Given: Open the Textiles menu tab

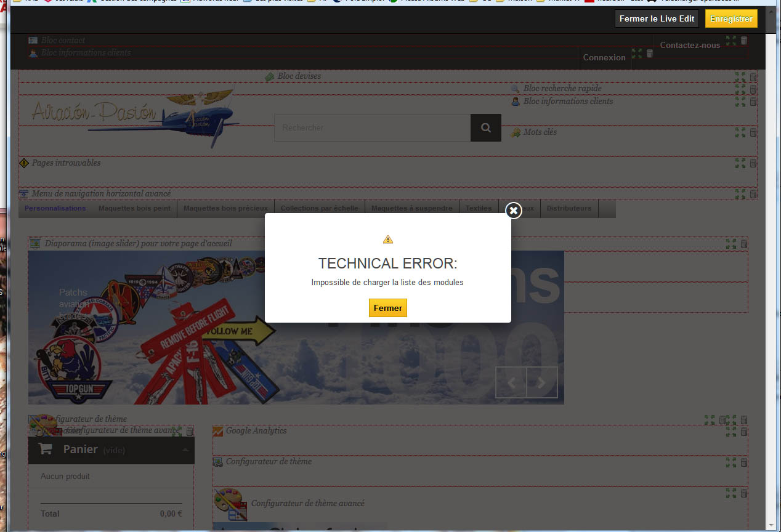Looking at the screenshot, I should pyautogui.click(x=479, y=208).
